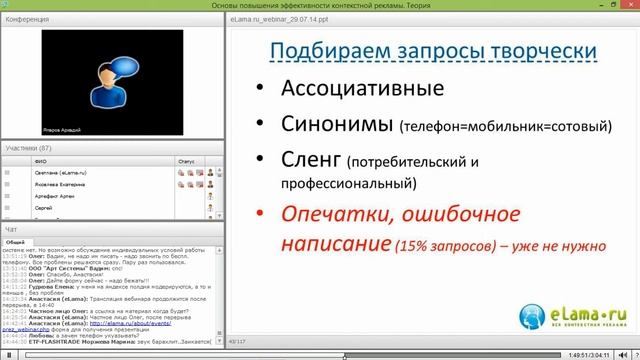Seek in the unplayed dark timeline section
Viewport: 640px width, 360px height.
(453, 355)
